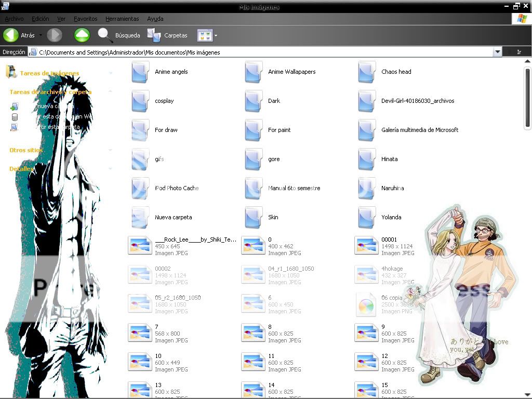Click the publish folder to Web icon

(14, 117)
